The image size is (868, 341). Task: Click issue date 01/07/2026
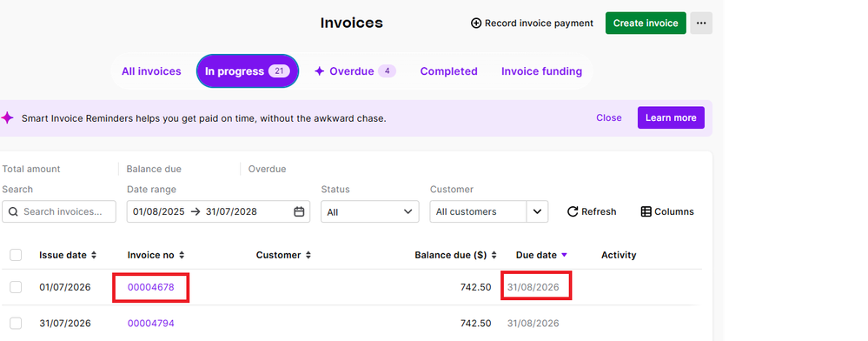pyautogui.click(x=65, y=287)
